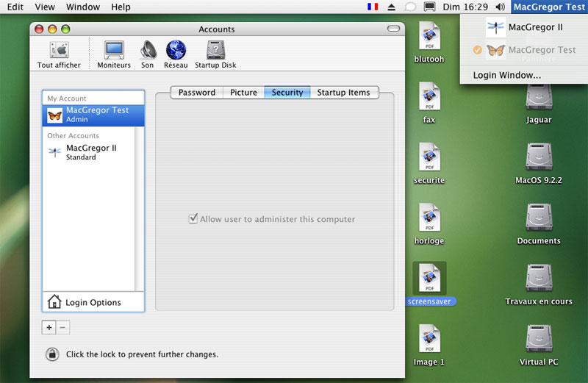Select the horloge PDF file on desktop
The image size is (588, 383).
click(x=429, y=217)
